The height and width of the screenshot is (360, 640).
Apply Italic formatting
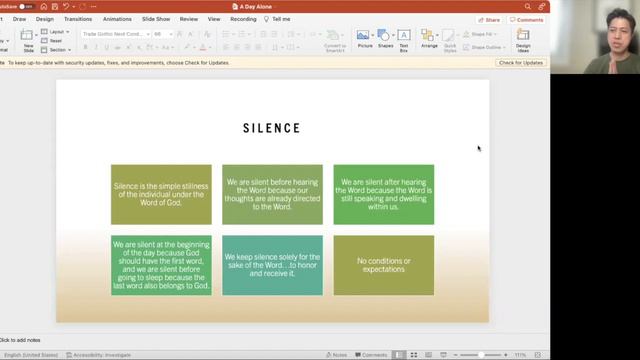(x=96, y=47)
